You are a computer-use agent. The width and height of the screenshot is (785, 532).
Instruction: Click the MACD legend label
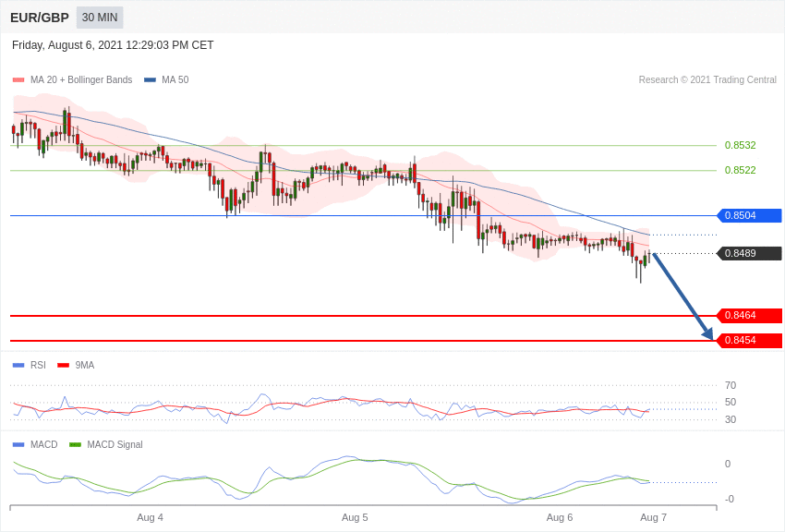pos(44,445)
